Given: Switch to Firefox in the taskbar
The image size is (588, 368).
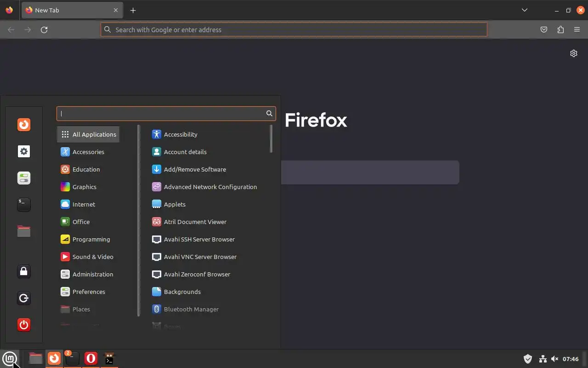Looking at the screenshot, I should pyautogui.click(x=54, y=358).
